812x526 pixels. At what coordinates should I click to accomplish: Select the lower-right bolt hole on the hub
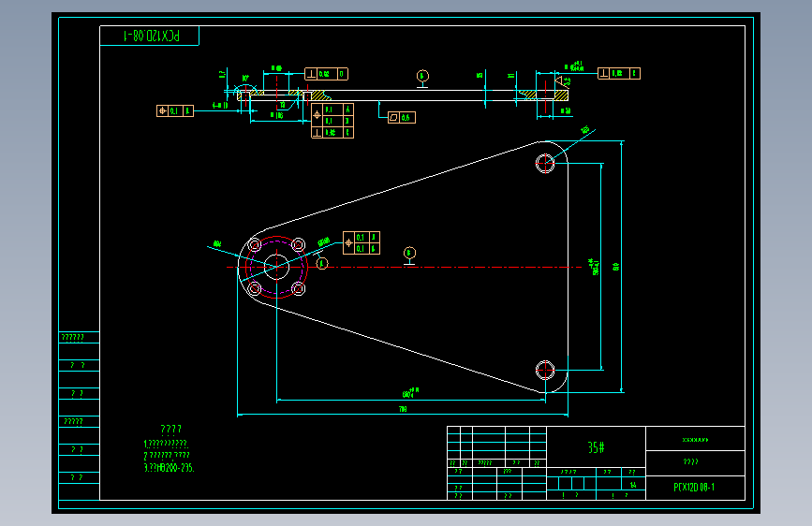click(x=298, y=288)
